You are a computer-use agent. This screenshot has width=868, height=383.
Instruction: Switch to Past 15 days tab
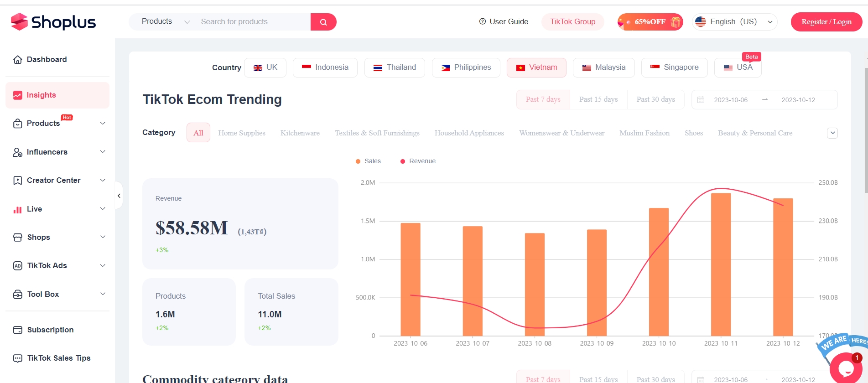pos(598,99)
